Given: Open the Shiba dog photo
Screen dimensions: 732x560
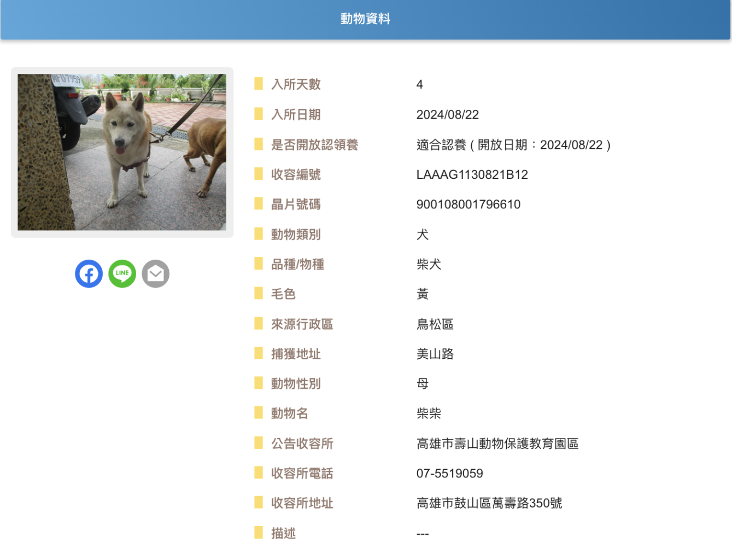Looking at the screenshot, I should [122, 152].
